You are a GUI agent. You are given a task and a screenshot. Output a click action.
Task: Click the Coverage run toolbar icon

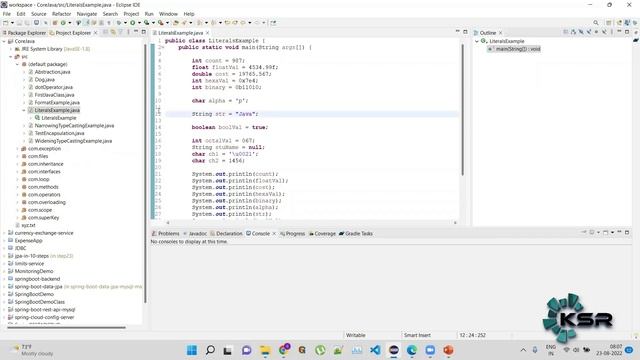coord(146,23)
